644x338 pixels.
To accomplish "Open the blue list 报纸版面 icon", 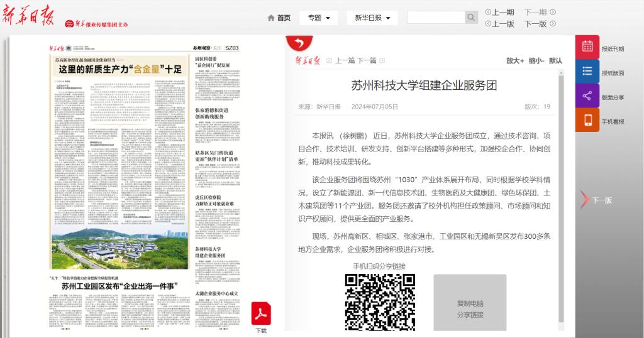I will coord(587,72).
